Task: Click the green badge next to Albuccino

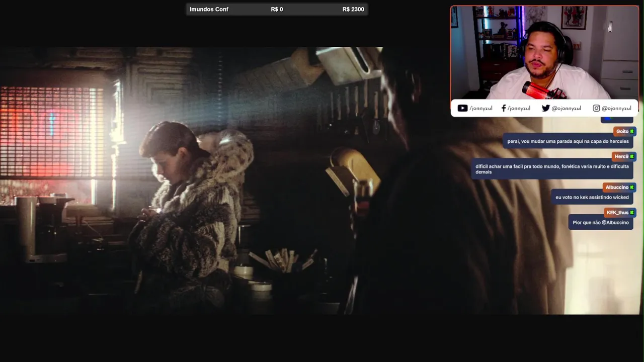Action: point(632,187)
